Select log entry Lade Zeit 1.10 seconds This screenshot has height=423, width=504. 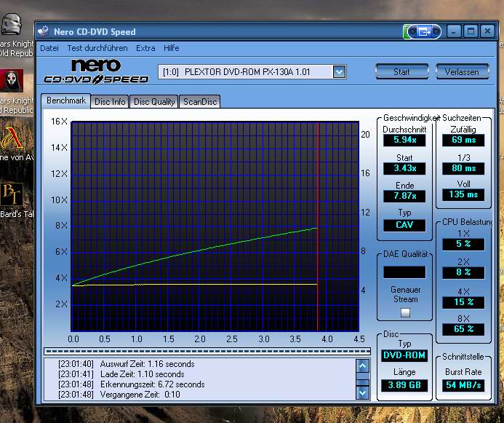point(121,374)
